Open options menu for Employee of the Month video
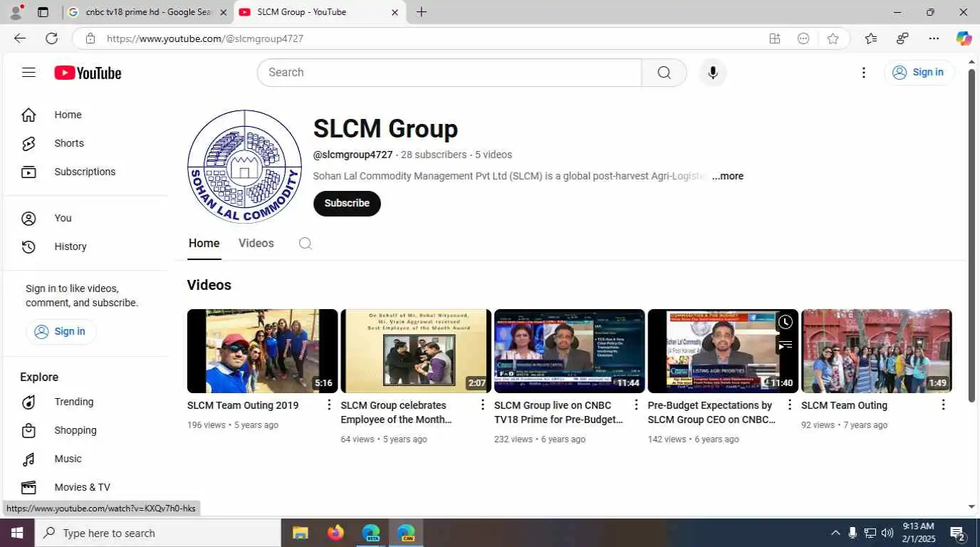Screen dimensions: 980x547 click(x=482, y=405)
